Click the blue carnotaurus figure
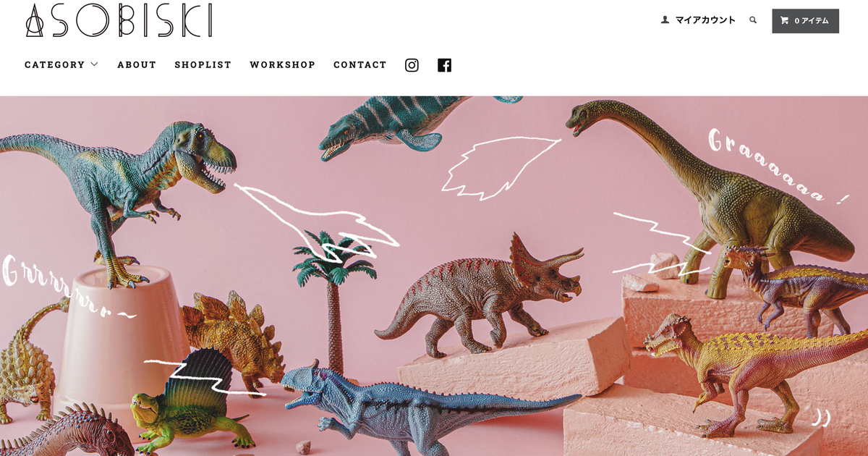 pos(427,409)
